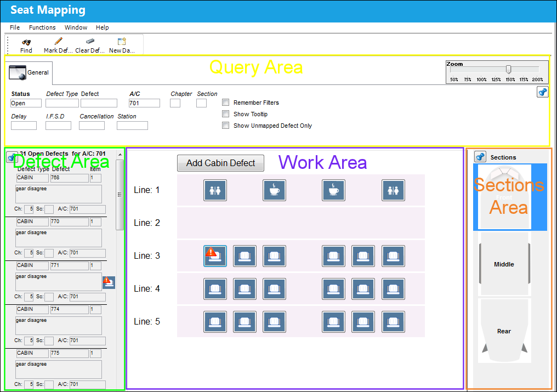The width and height of the screenshot is (557, 392).
Task: Click the defect number 774 field
Action: click(x=69, y=310)
